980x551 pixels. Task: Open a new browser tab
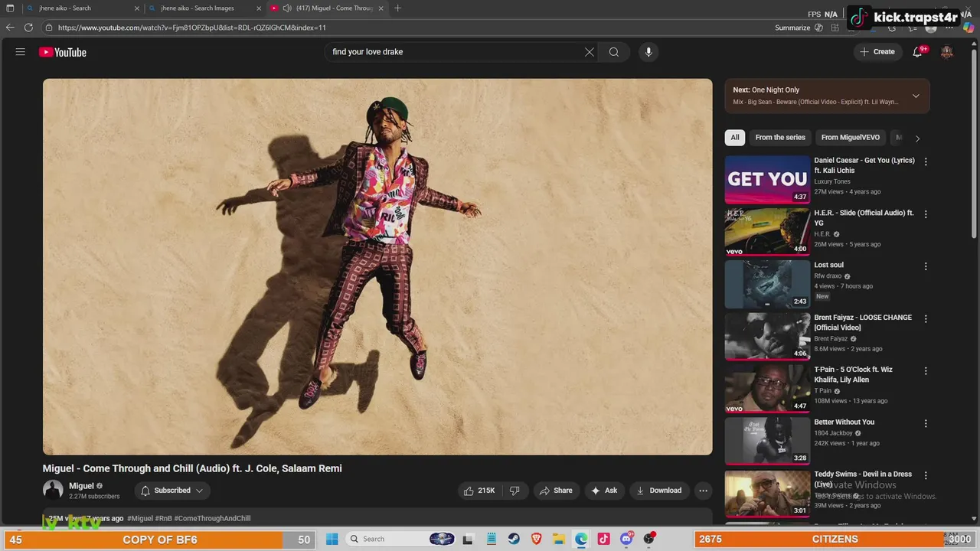[397, 8]
